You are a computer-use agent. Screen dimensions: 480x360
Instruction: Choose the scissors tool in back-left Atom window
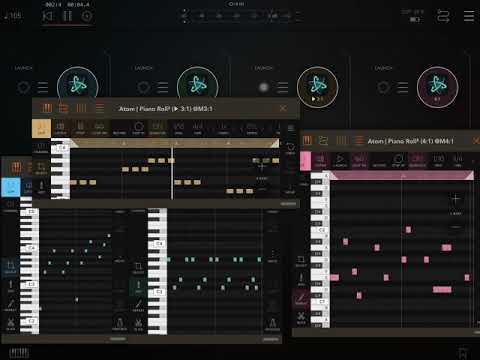coord(11,323)
